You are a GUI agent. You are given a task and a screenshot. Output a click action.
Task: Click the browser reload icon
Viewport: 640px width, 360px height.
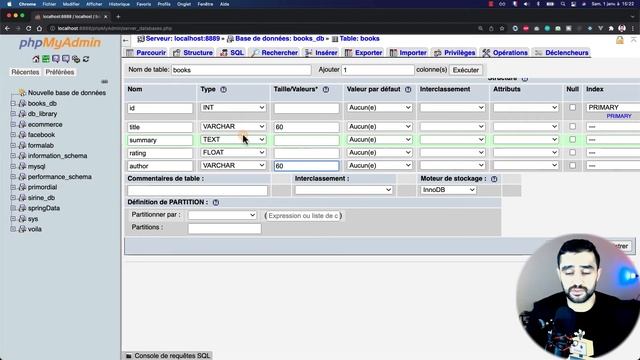tap(29, 29)
